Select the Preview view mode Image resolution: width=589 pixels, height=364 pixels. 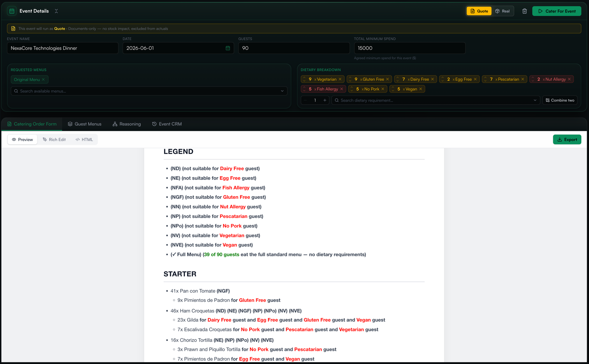(x=22, y=139)
